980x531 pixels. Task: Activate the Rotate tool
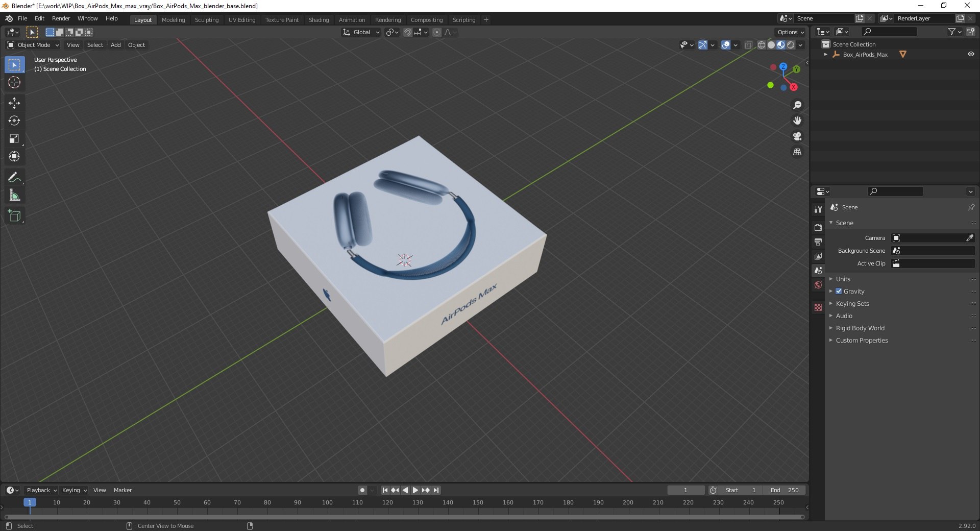point(14,121)
